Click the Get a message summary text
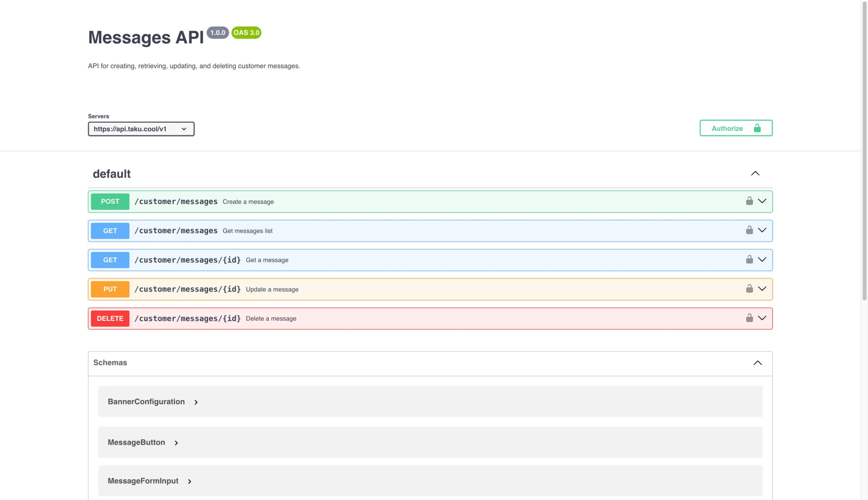Image resolution: width=868 pixels, height=500 pixels. pos(267,260)
